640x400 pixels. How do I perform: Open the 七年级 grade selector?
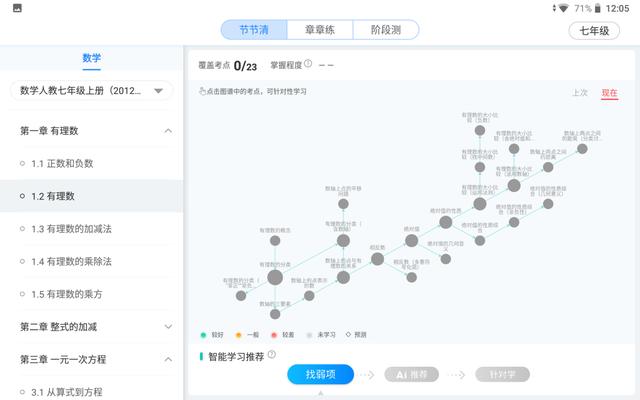(594, 31)
